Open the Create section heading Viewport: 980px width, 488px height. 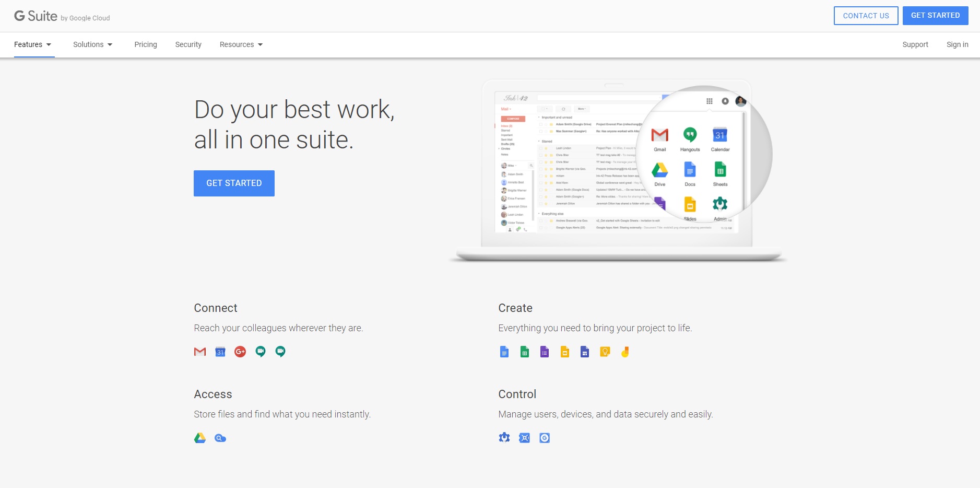point(515,308)
